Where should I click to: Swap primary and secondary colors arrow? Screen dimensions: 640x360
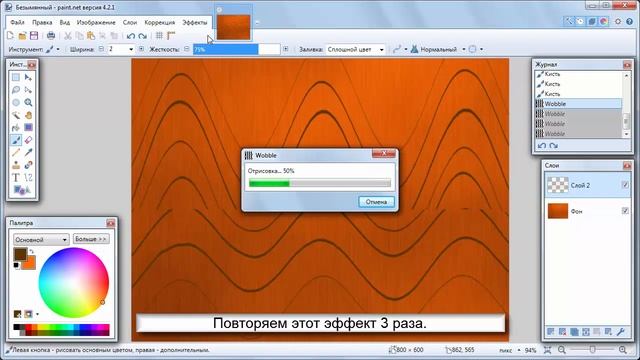tap(31, 251)
